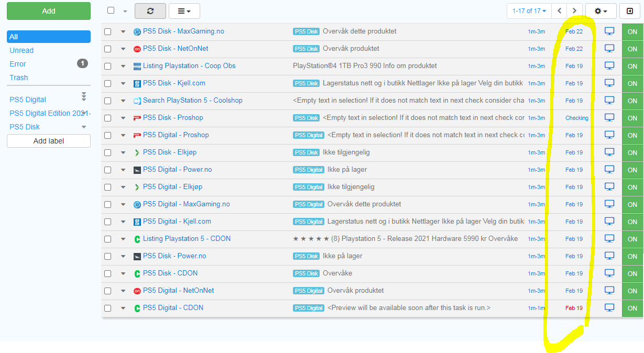Click monitor icon on PS5 Disk - Elkjøp row
The height and width of the screenshot is (353, 644).
(609, 152)
